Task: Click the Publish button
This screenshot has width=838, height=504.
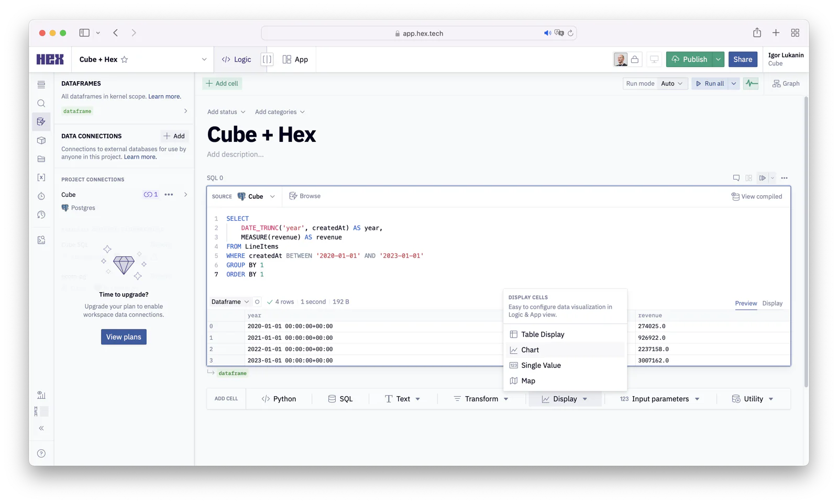Action: click(689, 59)
